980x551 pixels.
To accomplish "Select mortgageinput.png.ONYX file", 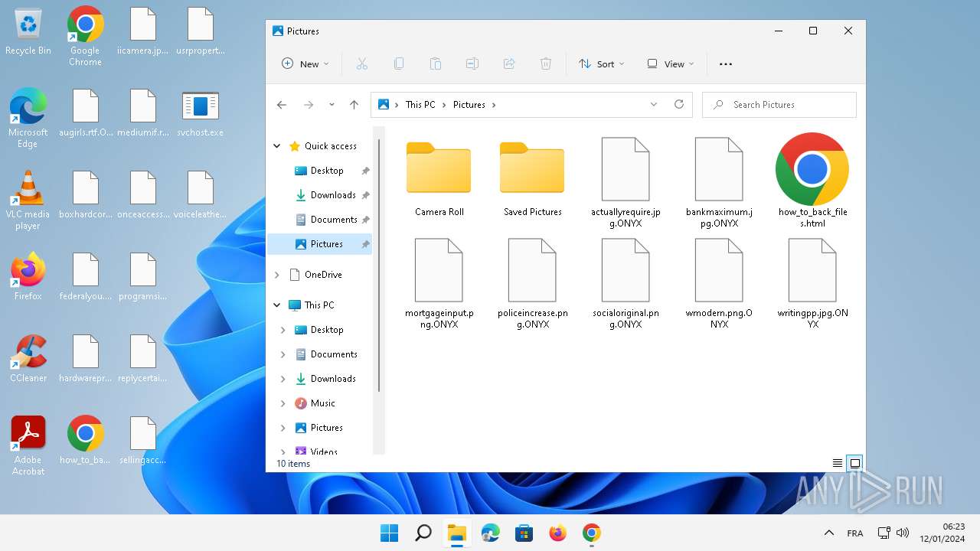I will click(439, 283).
